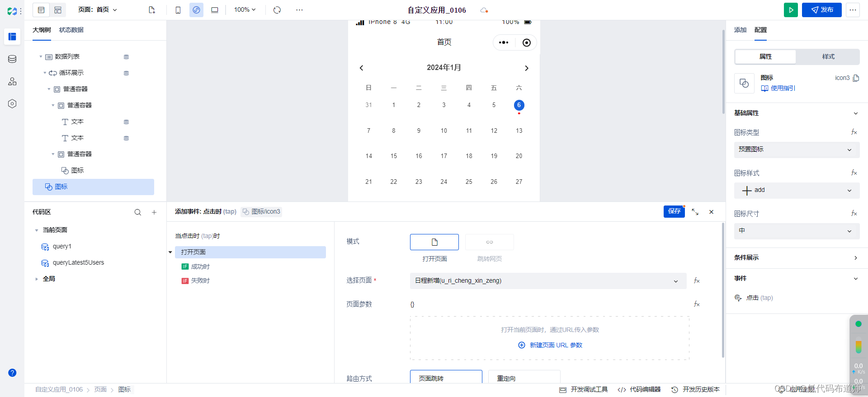Click the fx expression icon beside 页面参数

(x=697, y=304)
